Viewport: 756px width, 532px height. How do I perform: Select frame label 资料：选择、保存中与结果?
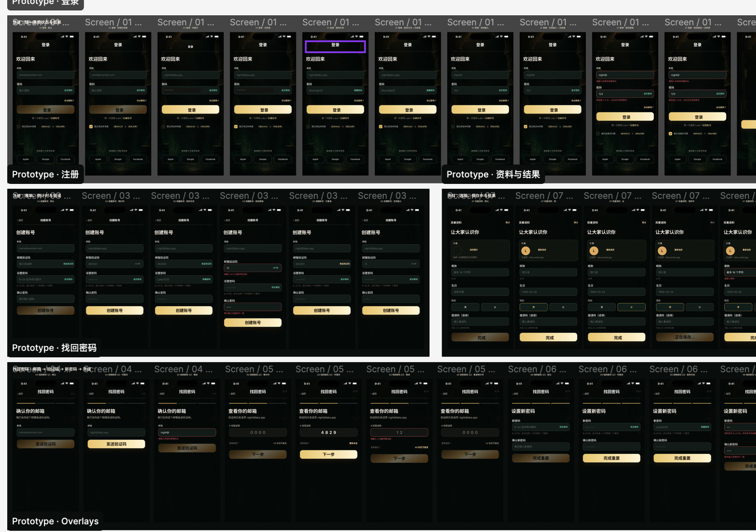click(x=471, y=196)
